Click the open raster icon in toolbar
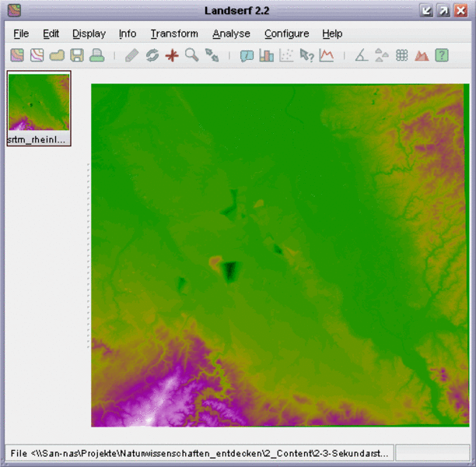The height and width of the screenshot is (467, 476). click(x=16, y=55)
